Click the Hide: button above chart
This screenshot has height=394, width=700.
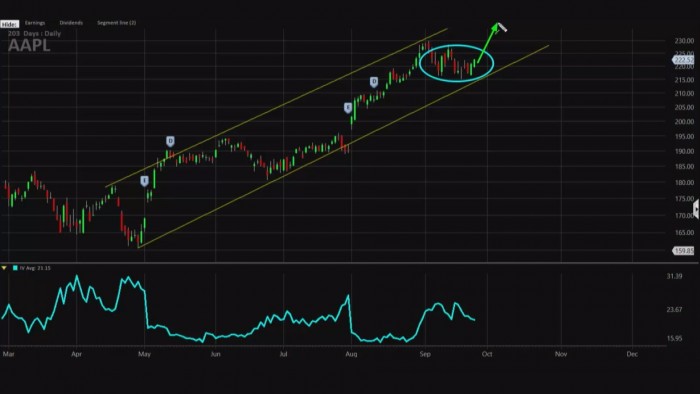[9, 24]
